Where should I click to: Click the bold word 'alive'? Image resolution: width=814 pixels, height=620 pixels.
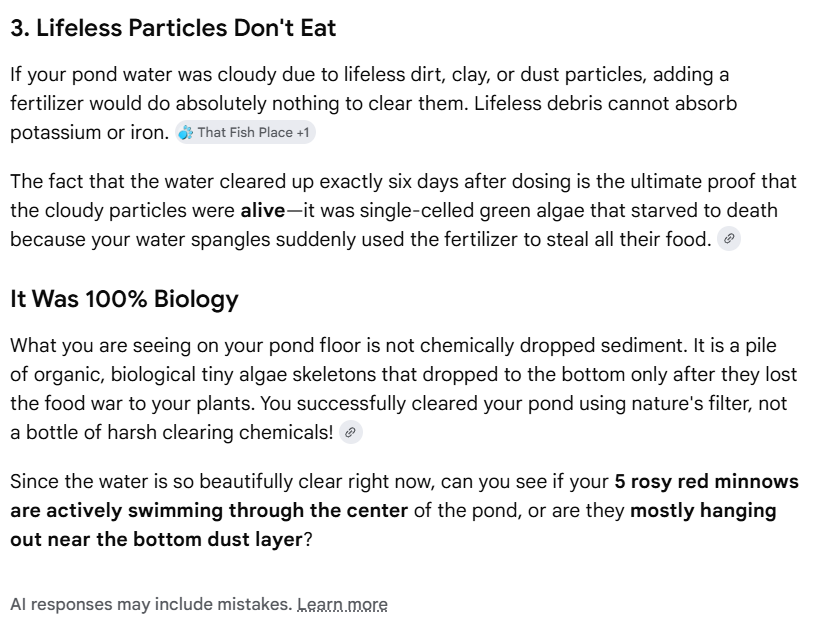(x=263, y=210)
